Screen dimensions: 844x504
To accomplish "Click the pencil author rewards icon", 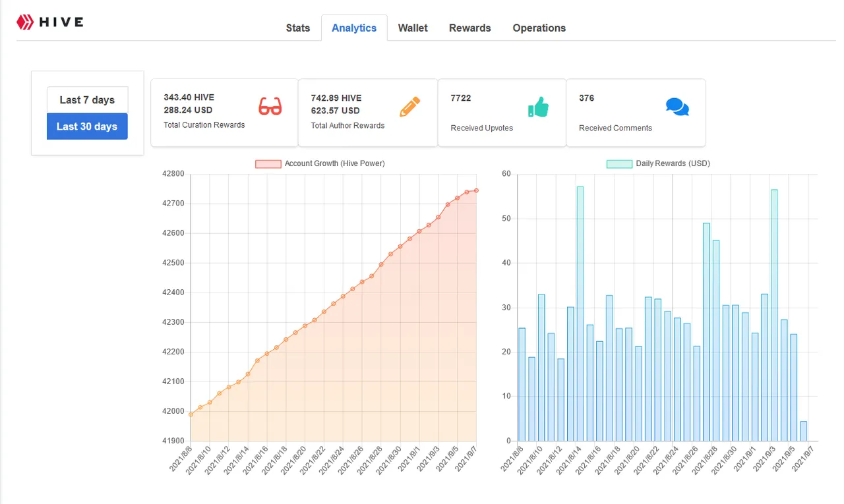I will [x=409, y=106].
